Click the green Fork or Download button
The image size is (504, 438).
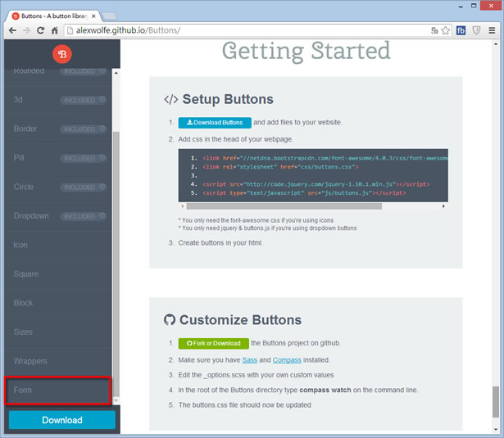pyautogui.click(x=213, y=344)
